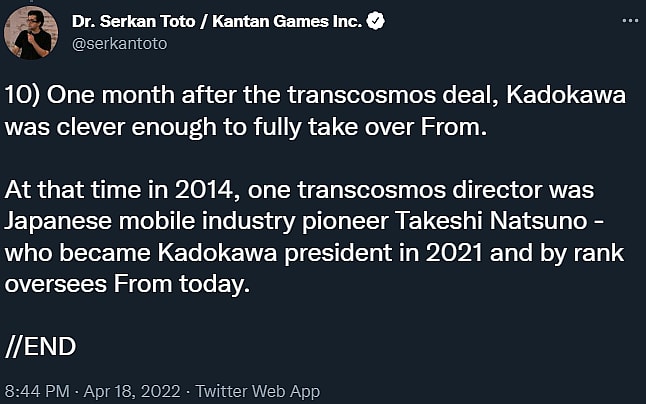Image resolution: width=646 pixels, height=404 pixels.
Task: Open the three-dot more options menu
Action: (626, 20)
